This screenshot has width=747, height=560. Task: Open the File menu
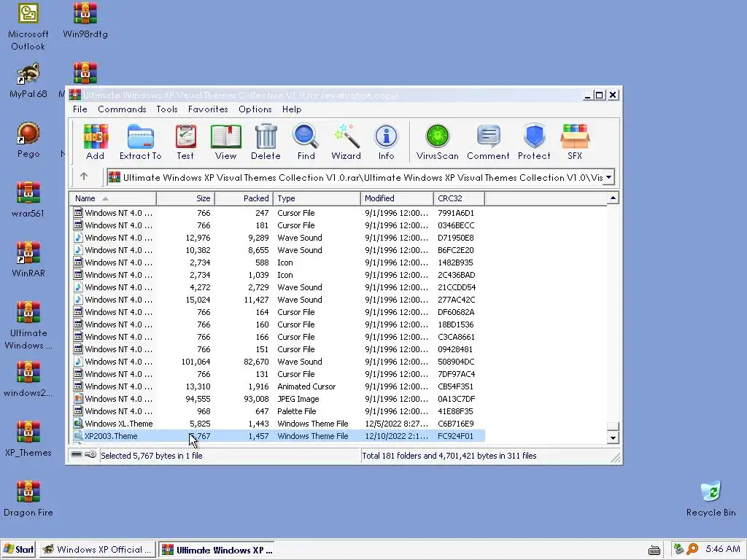pos(80,109)
